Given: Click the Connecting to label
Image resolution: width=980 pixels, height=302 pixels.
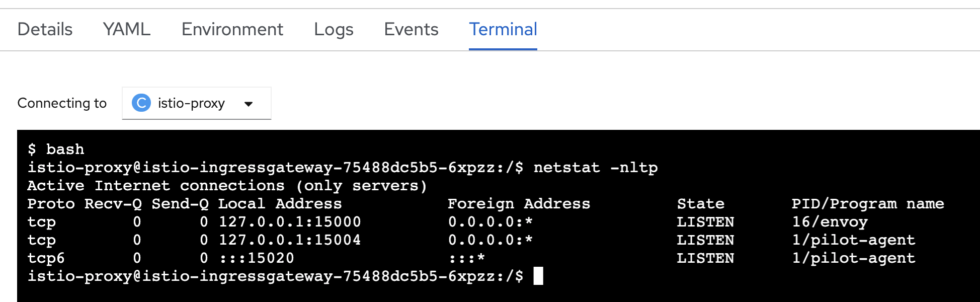Looking at the screenshot, I should [62, 103].
